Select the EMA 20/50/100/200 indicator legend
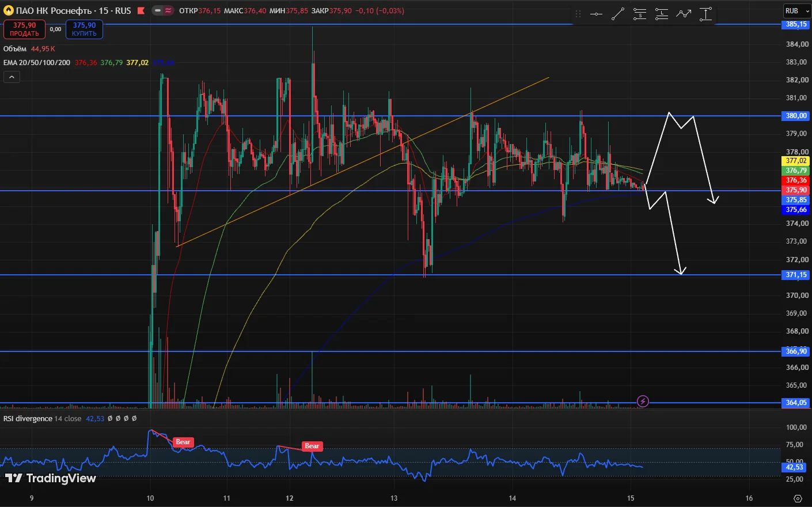812x507 pixels. coord(37,62)
